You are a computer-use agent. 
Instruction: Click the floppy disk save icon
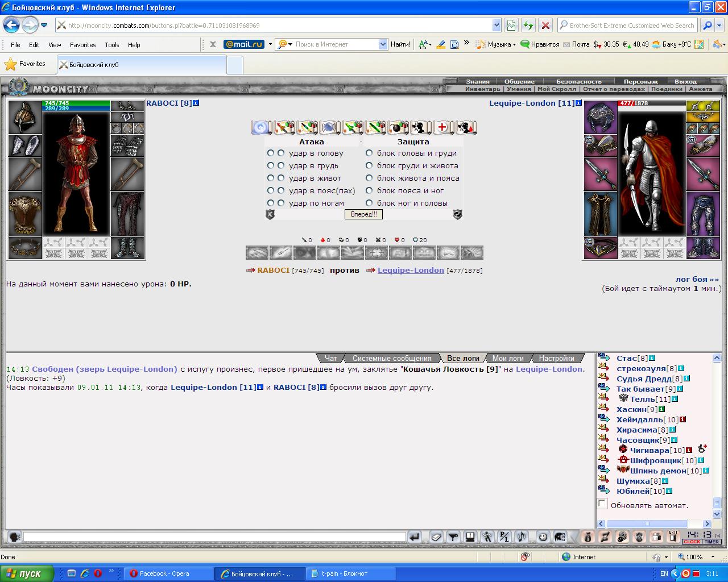coord(470,537)
